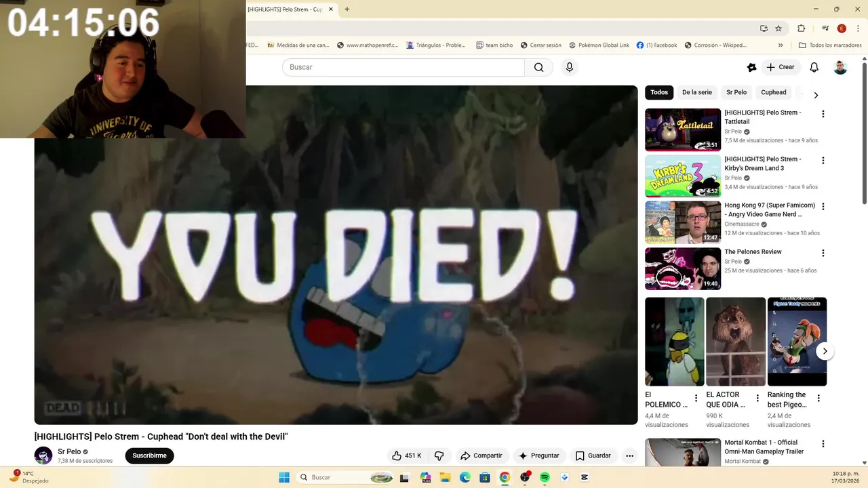Like the video (451 K)
Viewport: 868px width, 488px height.
(x=407, y=455)
